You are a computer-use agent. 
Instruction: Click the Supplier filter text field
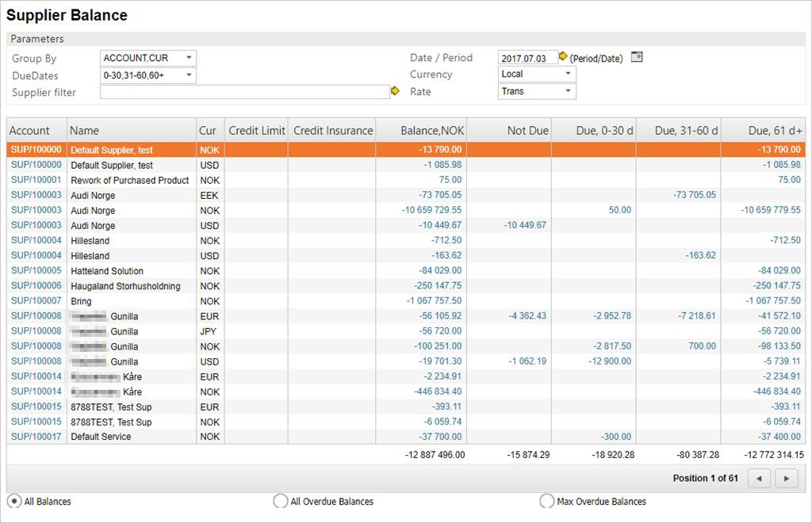tap(244, 92)
